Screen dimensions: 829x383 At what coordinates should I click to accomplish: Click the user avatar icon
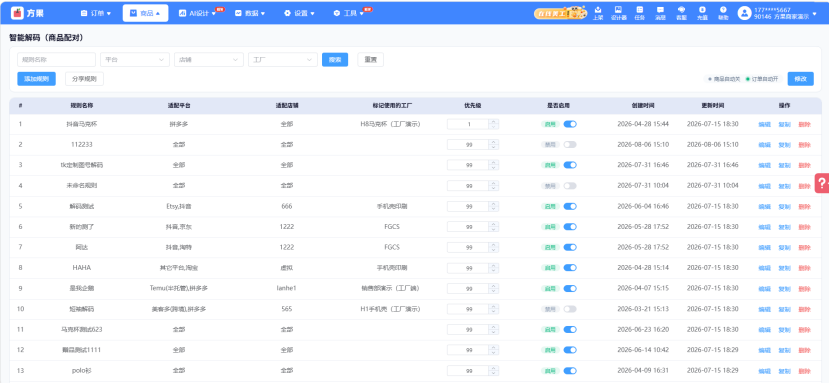point(744,13)
